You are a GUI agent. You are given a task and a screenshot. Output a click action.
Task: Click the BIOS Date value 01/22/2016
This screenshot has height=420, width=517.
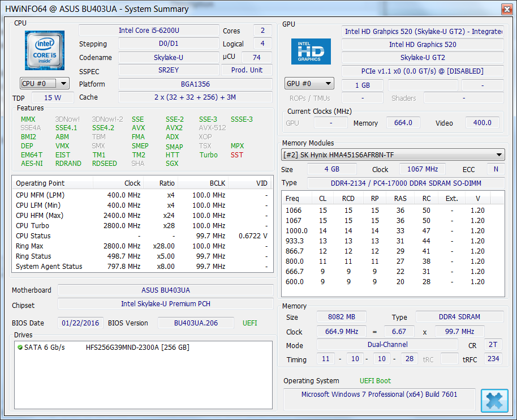80,323
